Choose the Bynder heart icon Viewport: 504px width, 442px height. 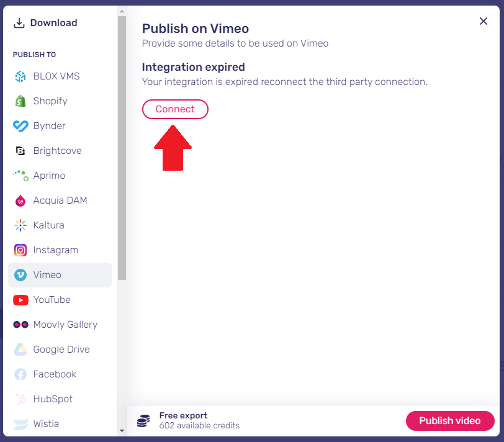[x=20, y=125]
